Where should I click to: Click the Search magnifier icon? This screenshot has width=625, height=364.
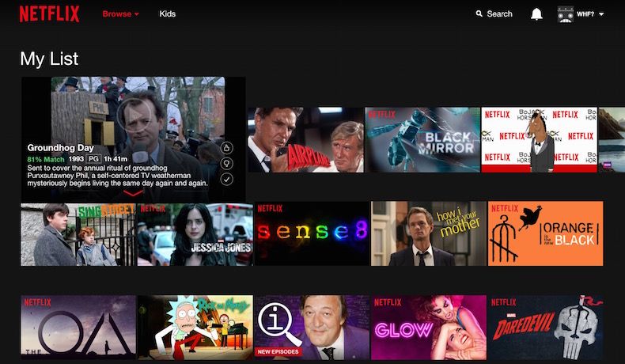coord(479,13)
